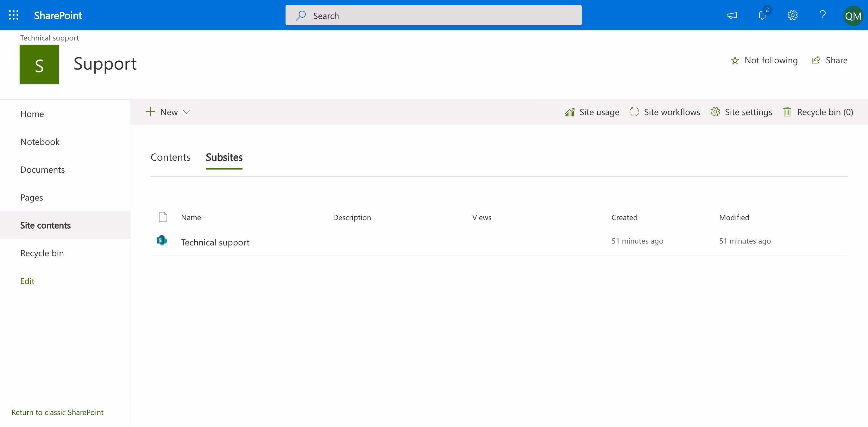Viewport: 868px width, 427px height.
Task: Sort by the Modified column header
Action: coord(734,218)
